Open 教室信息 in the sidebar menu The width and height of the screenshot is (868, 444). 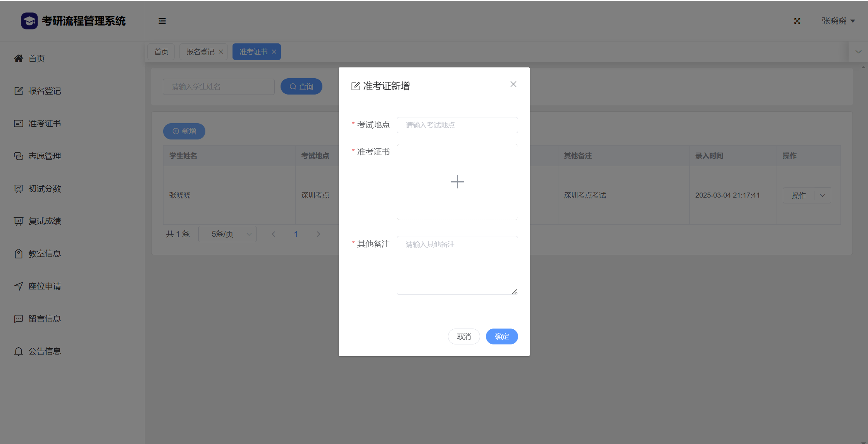tap(44, 253)
